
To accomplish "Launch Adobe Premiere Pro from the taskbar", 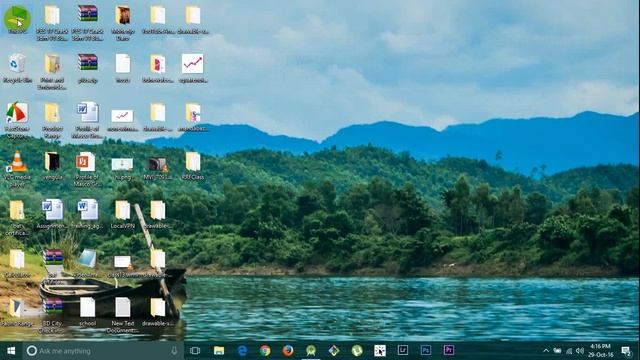I will 449,351.
